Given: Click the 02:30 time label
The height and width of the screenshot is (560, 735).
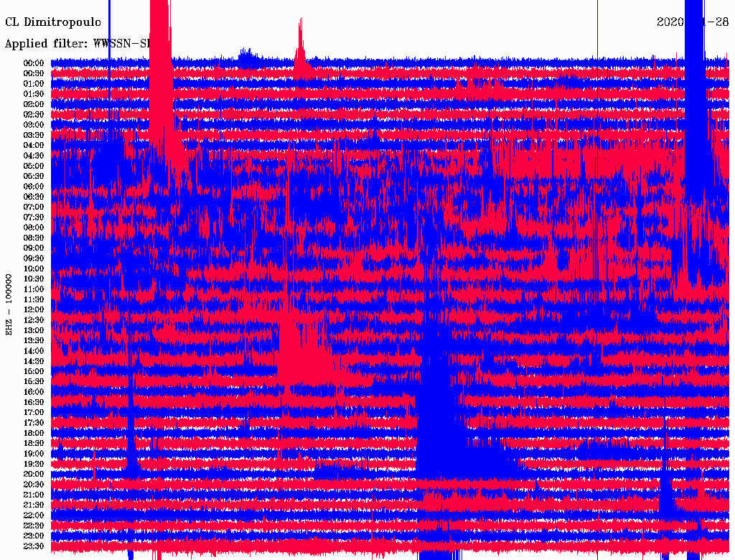Looking at the screenshot, I should (x=34, y=115).
